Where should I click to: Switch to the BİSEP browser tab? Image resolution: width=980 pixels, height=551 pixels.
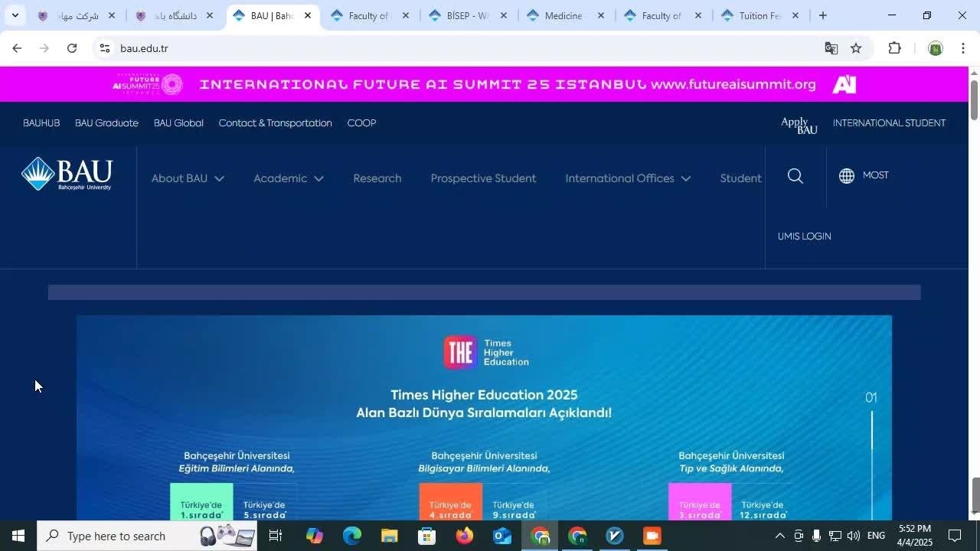point(466,15)
